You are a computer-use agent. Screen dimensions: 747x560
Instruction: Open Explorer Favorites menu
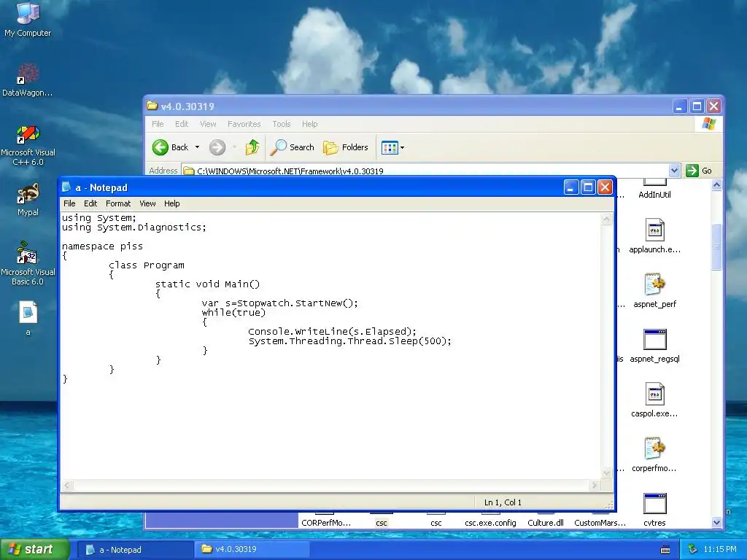point(244,124)
